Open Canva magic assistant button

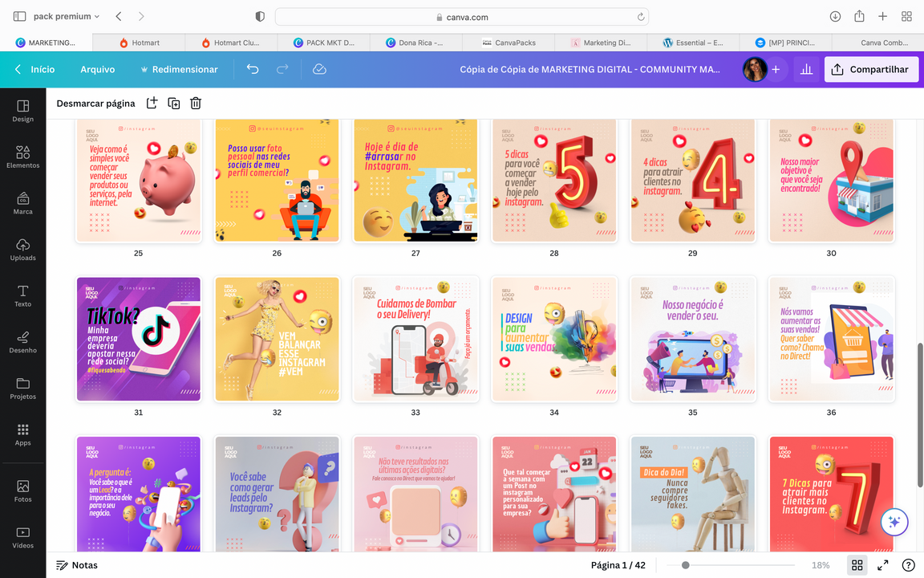[x=894, y=522]
